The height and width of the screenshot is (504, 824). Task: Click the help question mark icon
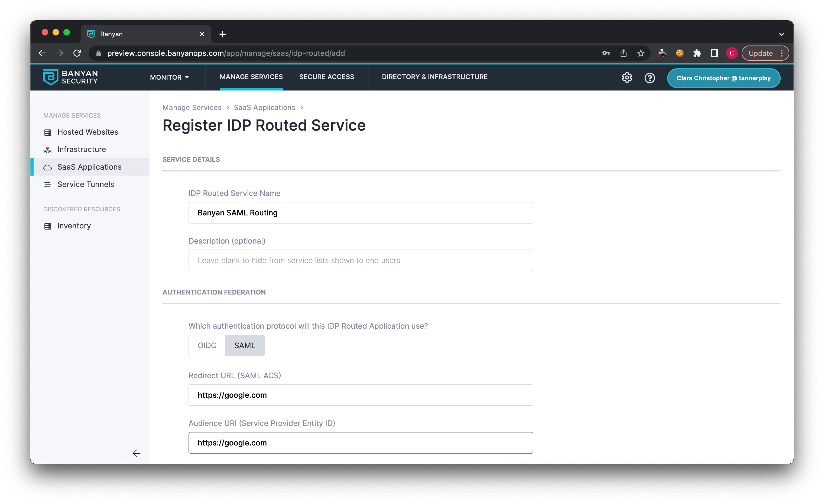[650, 78]
